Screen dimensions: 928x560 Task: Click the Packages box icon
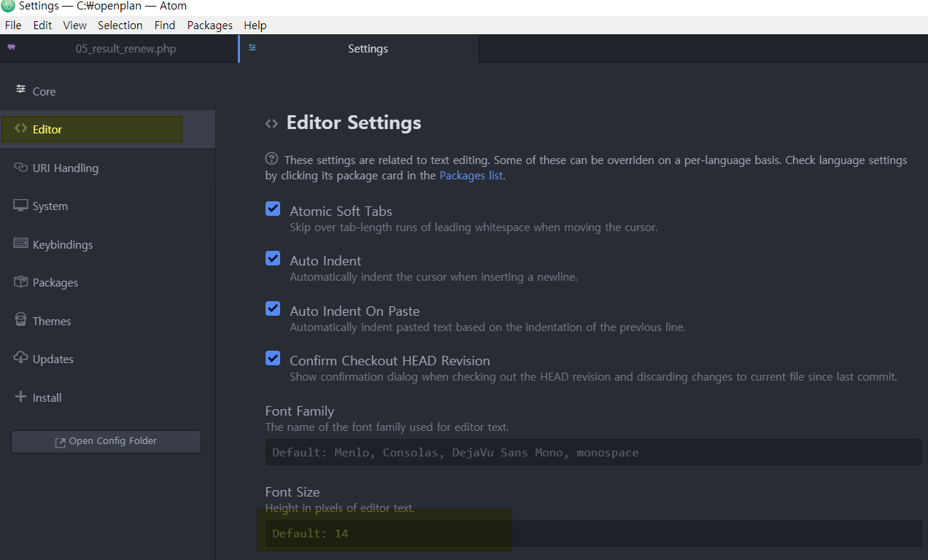pos(20,281)
